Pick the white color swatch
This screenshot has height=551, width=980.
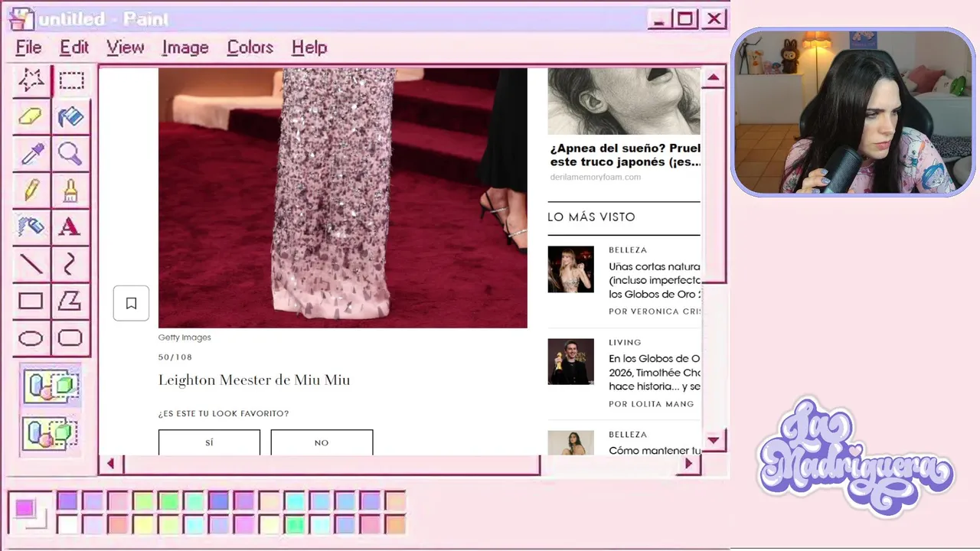coord(68,524)
